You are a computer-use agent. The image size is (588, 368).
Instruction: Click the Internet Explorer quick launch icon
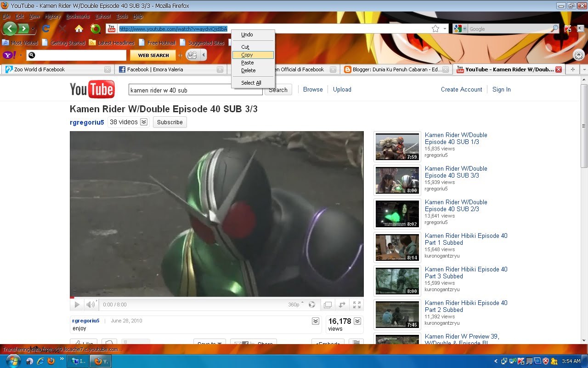(x=40, y=361)
